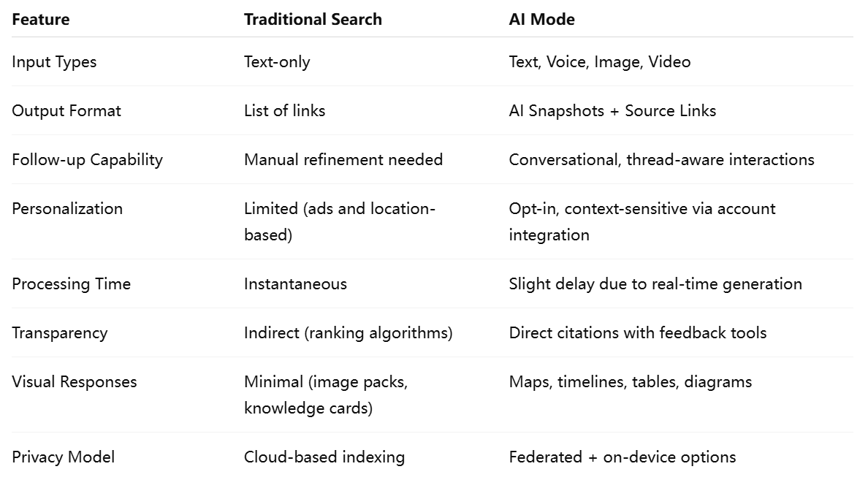Click the "Feature" column header
This screenshot has height=480, width=868.
[41, 20]
